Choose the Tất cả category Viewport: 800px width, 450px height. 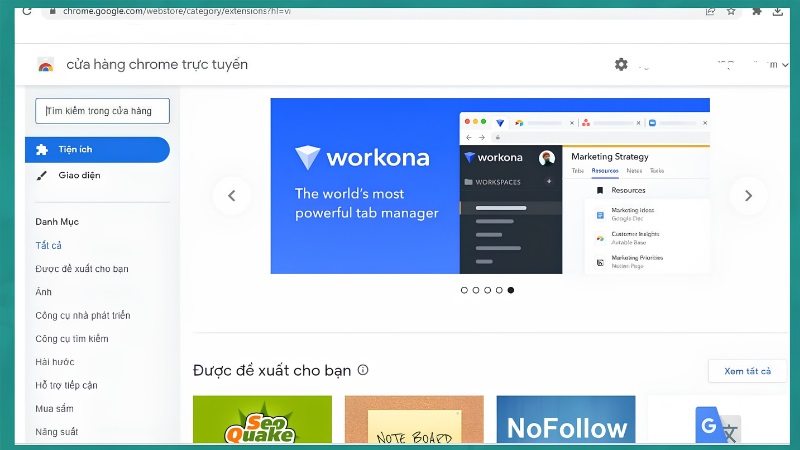[x=48, y=245]
